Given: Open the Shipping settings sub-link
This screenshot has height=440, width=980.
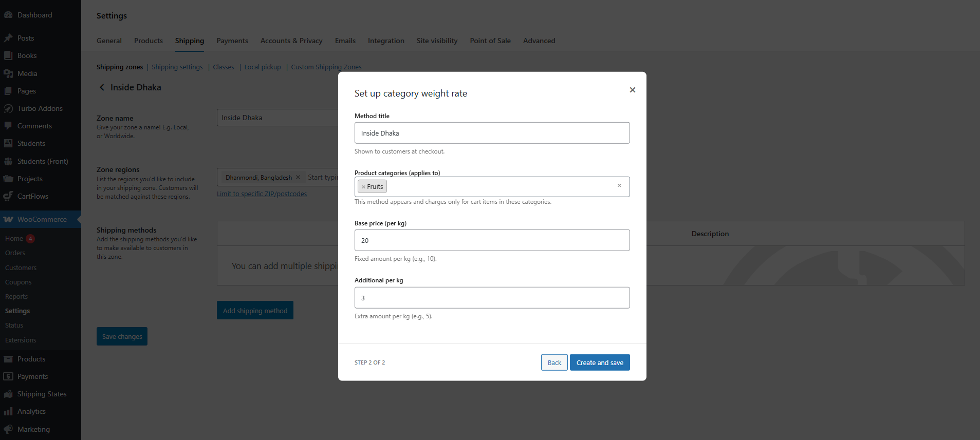Looking at the screenshot, I should point(177,67).
